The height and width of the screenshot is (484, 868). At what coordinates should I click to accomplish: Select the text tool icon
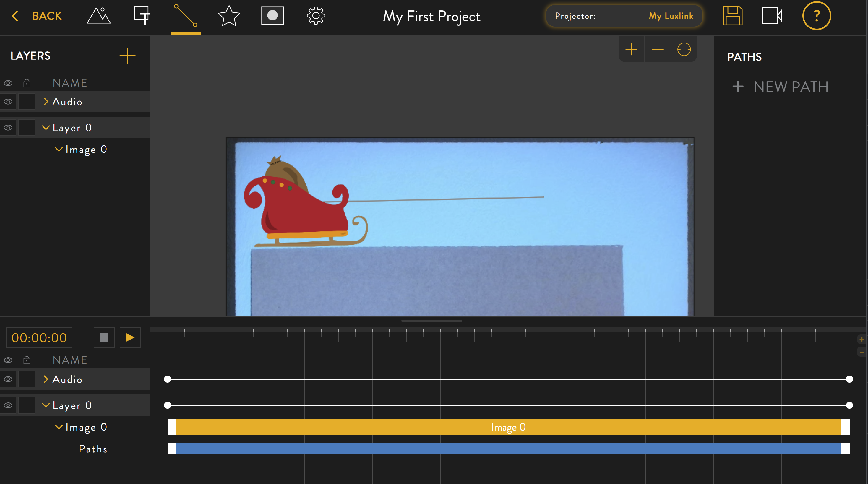[x=142, y=16]
